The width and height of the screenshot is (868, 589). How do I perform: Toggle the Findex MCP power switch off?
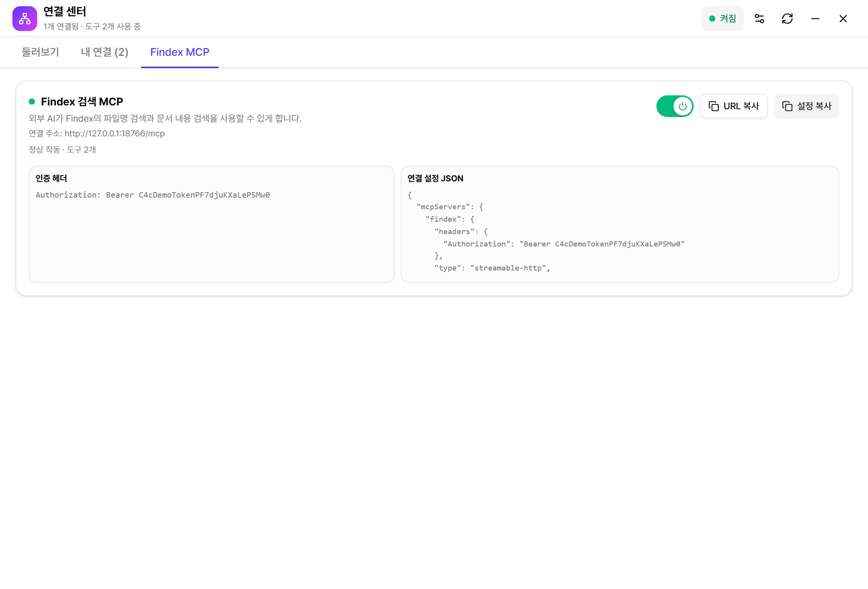coord(675,106)
